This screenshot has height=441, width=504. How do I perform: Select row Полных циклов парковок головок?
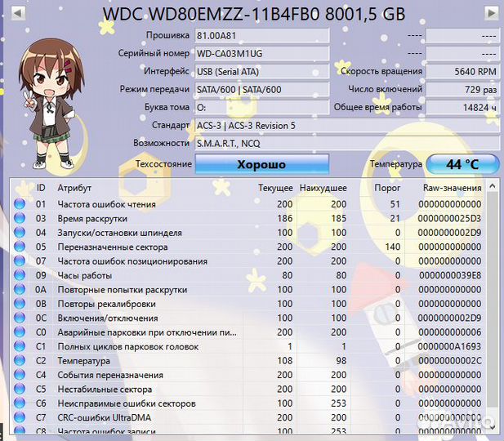click(x=248, y=346)
